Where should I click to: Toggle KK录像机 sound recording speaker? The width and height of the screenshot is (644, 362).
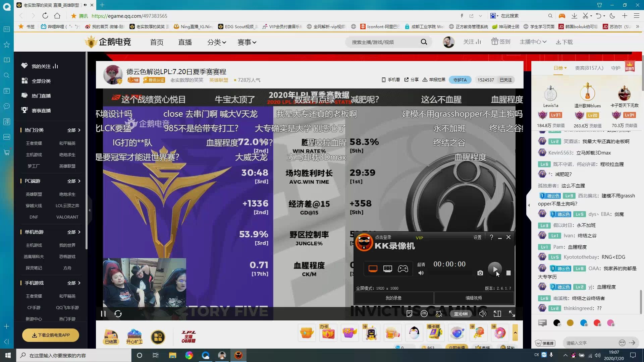421,273
